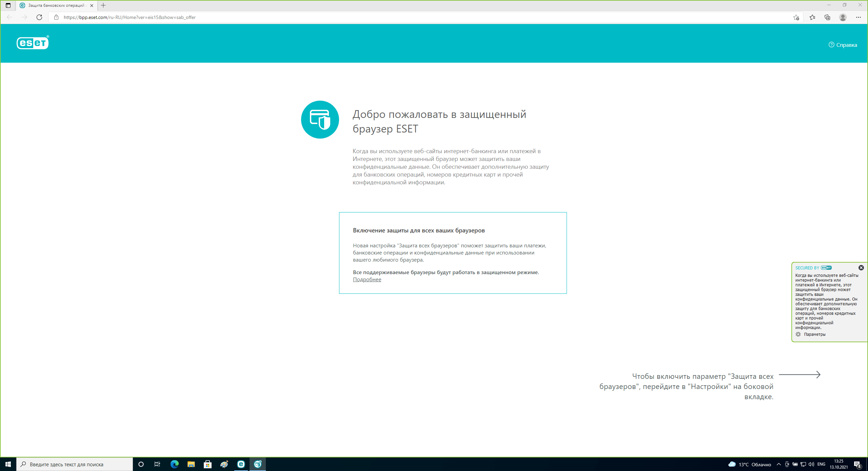Open the Favorites list icon

[x=812, y=17]
